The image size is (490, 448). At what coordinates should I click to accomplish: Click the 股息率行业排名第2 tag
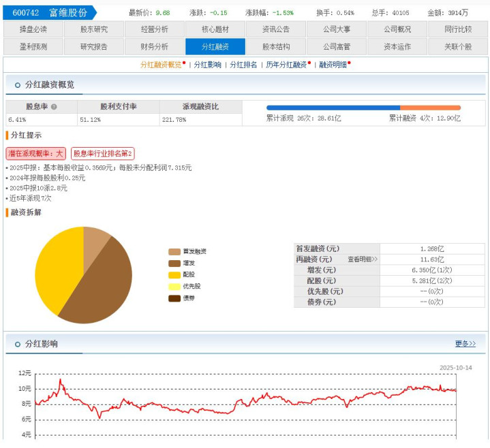point(103,154)
